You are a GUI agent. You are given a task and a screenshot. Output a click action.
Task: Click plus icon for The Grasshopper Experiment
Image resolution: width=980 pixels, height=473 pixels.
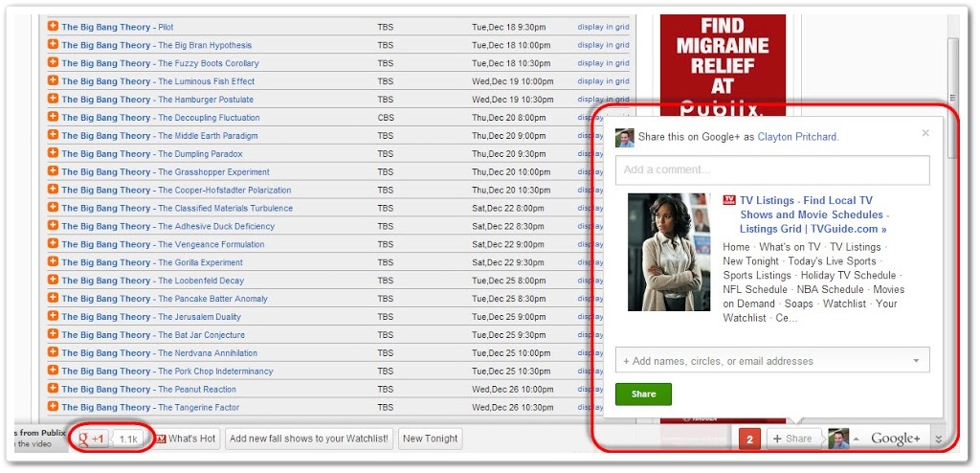coord(54,171)
